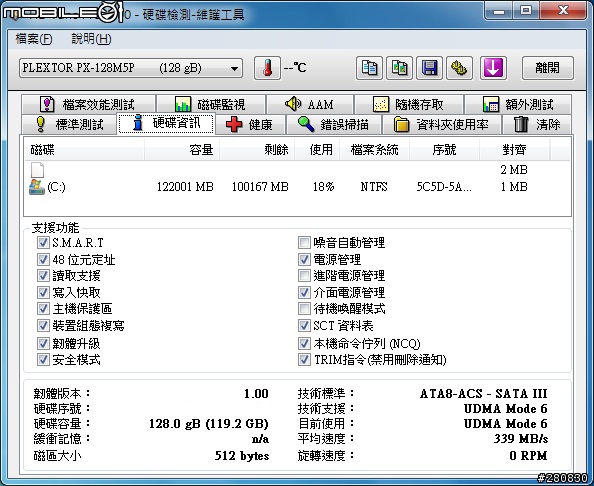594x486 pixels.
Task: Switch to the 磁碟監視 chart tab
Action: [x=210, y=104]
